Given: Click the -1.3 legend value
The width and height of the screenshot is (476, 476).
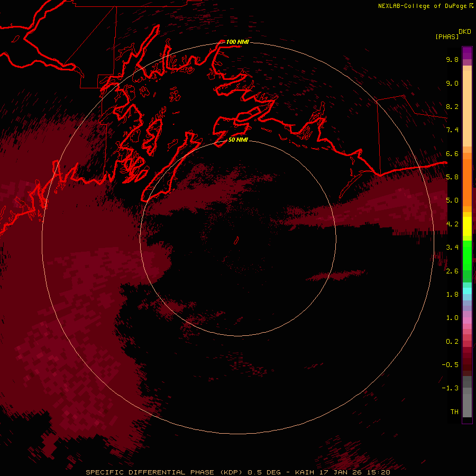Looking at the screenshot, I should pyautogui.click(x=450, y=388).
